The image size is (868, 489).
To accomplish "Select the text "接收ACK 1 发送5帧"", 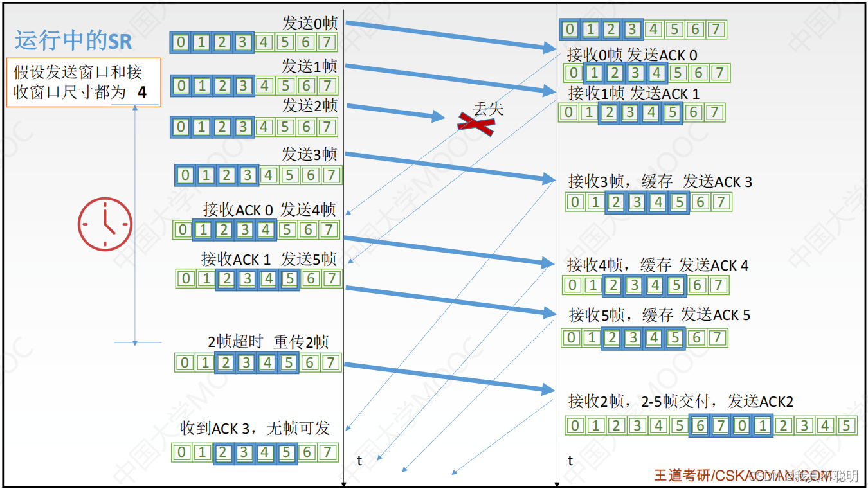I will pos(269,259).
